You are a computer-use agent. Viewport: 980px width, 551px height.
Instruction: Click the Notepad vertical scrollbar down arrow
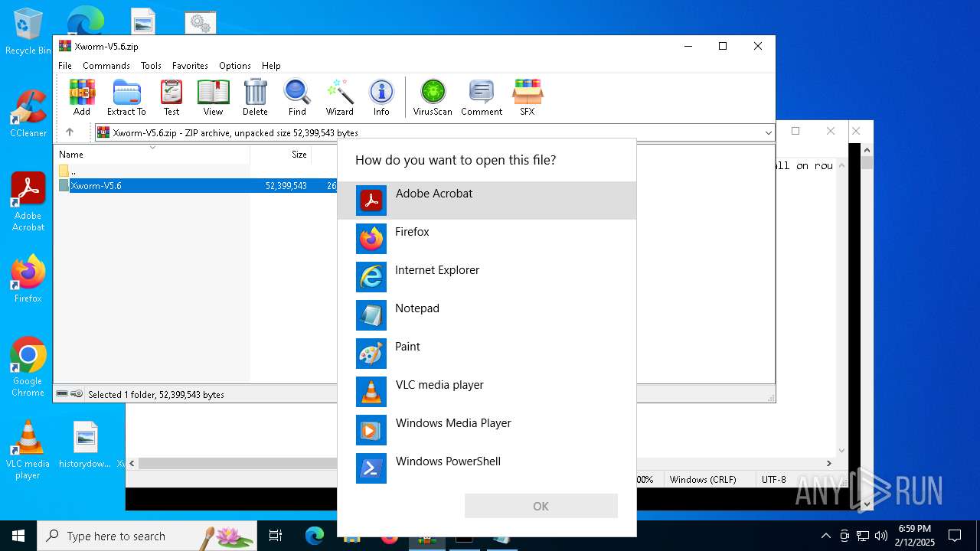[x=842, y=451]
